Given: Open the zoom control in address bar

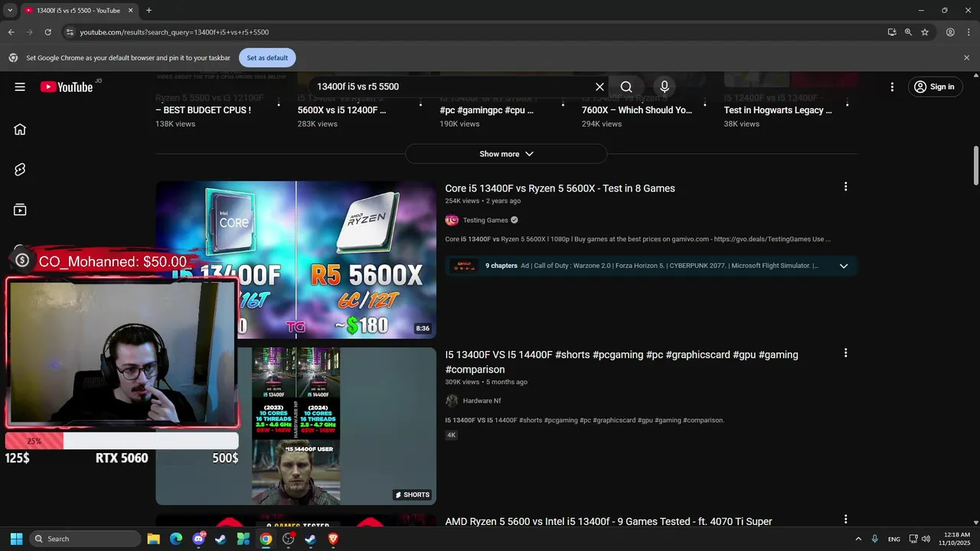Looking at the screenshot, I should (x=908, y=32).
